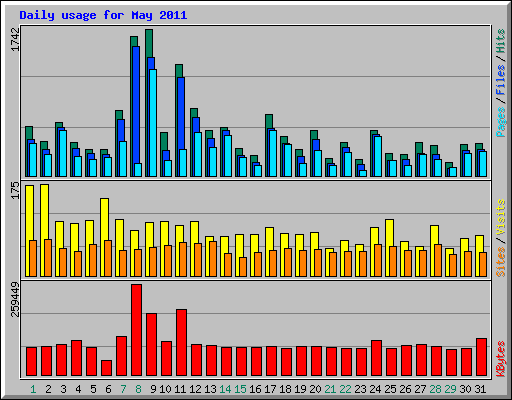This screenshot has width=512, height=400.
Task: Click the day 15 axis label
Action: (x=240, y=389)
